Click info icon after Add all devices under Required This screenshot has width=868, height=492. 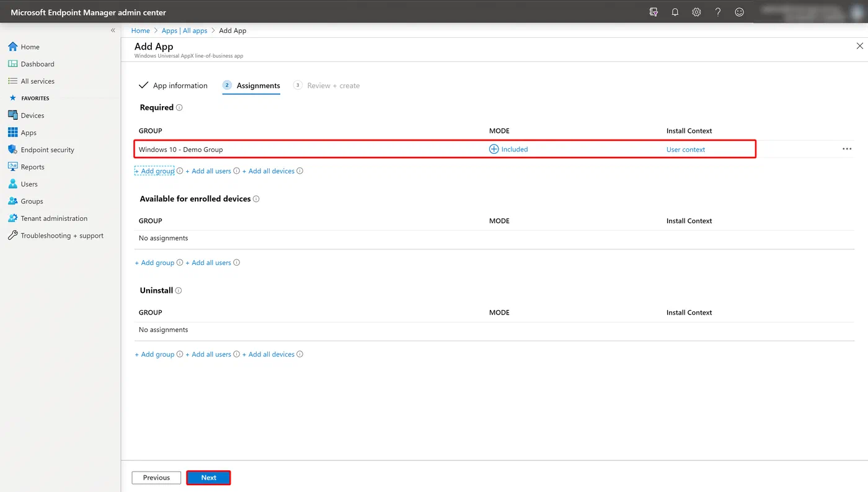coord(300,171)
